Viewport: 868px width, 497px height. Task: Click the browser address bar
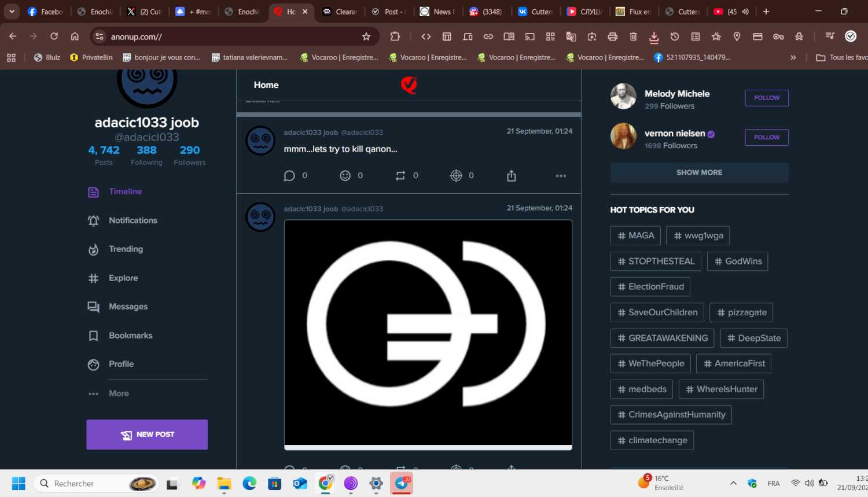231,36
